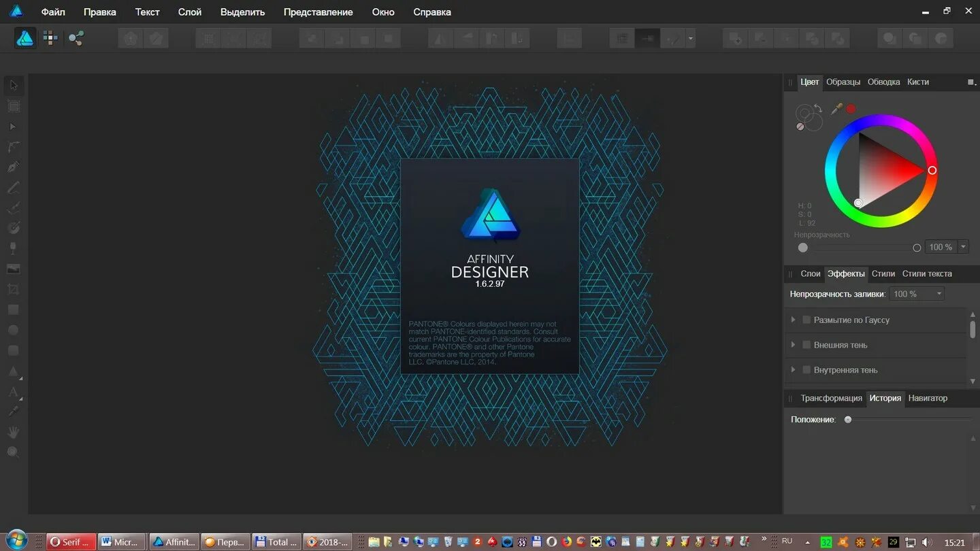Click the Непрозрачность slider track
The image size is (980, 551).
pos(860,248)
